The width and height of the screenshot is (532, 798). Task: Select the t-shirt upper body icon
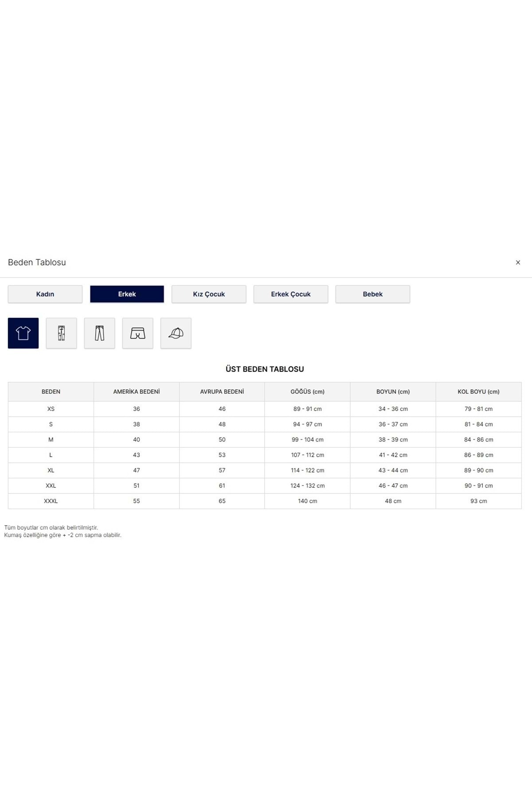(x=23, y=333)
